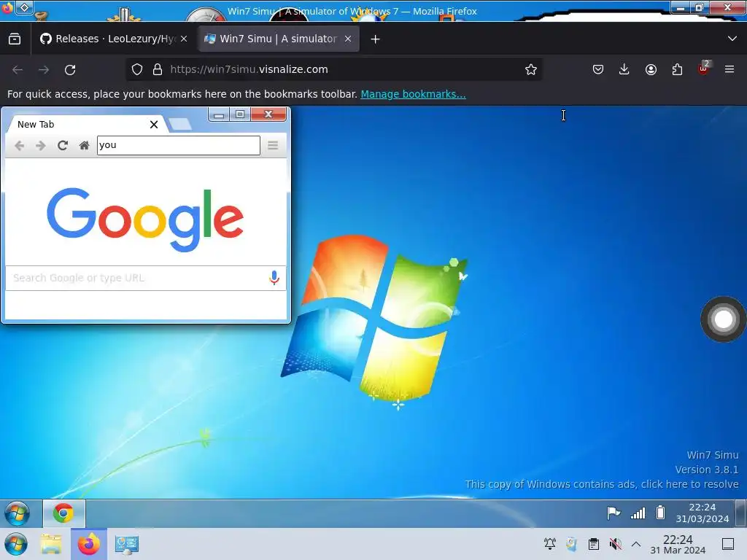Image resolution: width=747 pixels, height=560 pixels.
Task: Close the Releases GitHub tab
Action: pos(184,39)
